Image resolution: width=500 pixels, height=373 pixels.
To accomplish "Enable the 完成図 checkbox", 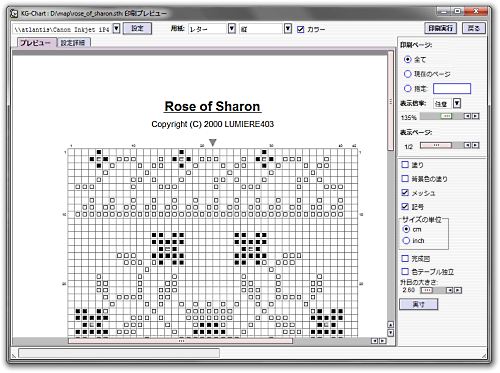I will pyautogui.click(x=405, y=258).
